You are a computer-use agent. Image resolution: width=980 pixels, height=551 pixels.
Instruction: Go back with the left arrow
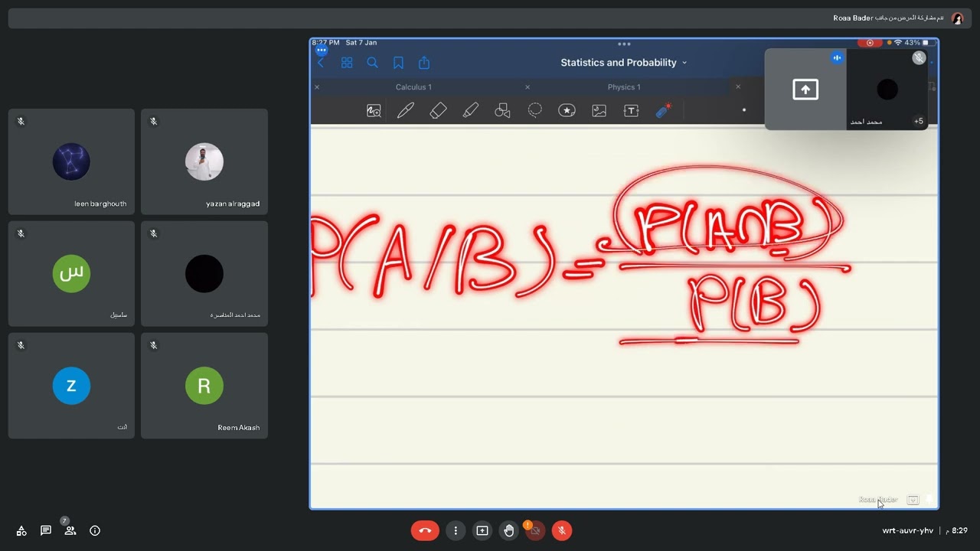[321, 63]
